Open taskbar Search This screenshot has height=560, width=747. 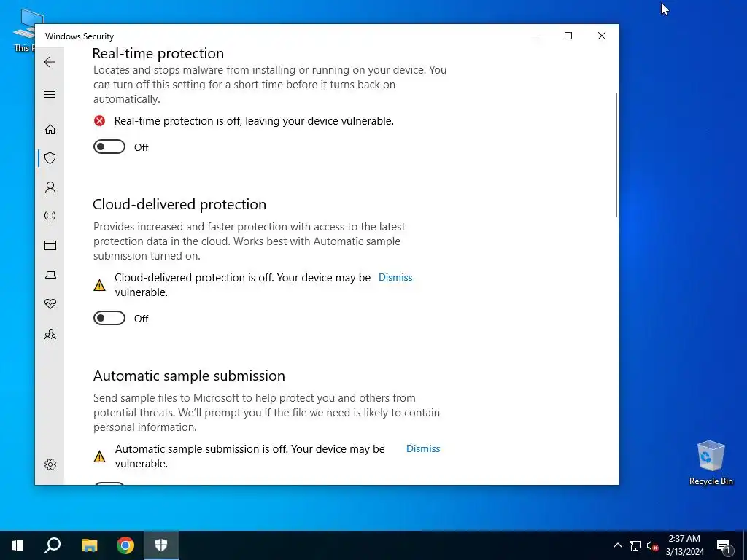tap(53, 545)
